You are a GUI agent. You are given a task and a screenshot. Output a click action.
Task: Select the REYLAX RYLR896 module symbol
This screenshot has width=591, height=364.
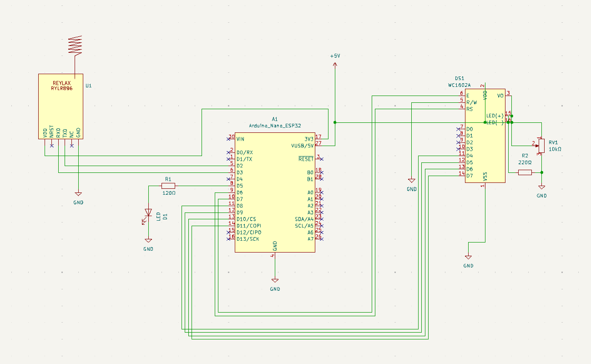pyautogui.click(x=61, y=106)
